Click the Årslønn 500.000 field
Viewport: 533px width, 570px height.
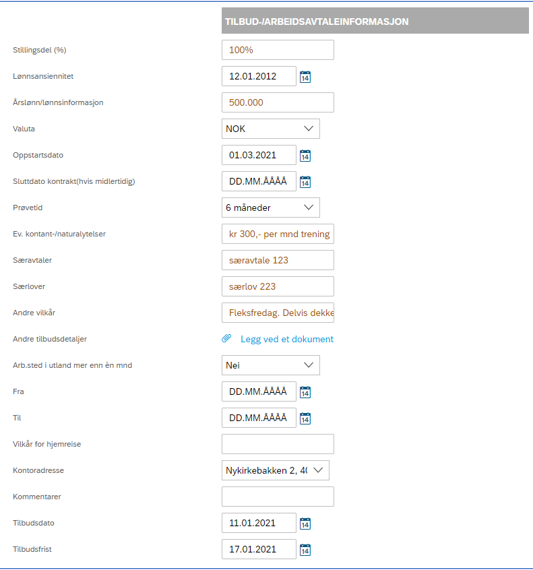278,103
